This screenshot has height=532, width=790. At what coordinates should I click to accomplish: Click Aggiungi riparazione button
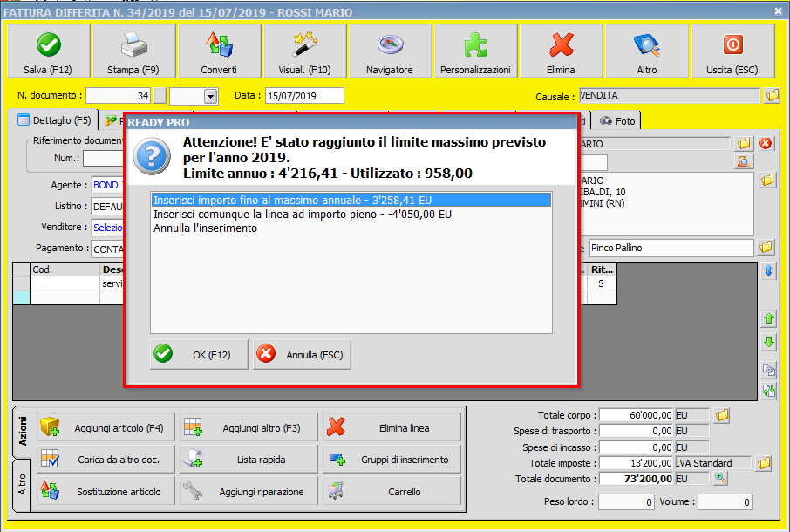249,491
